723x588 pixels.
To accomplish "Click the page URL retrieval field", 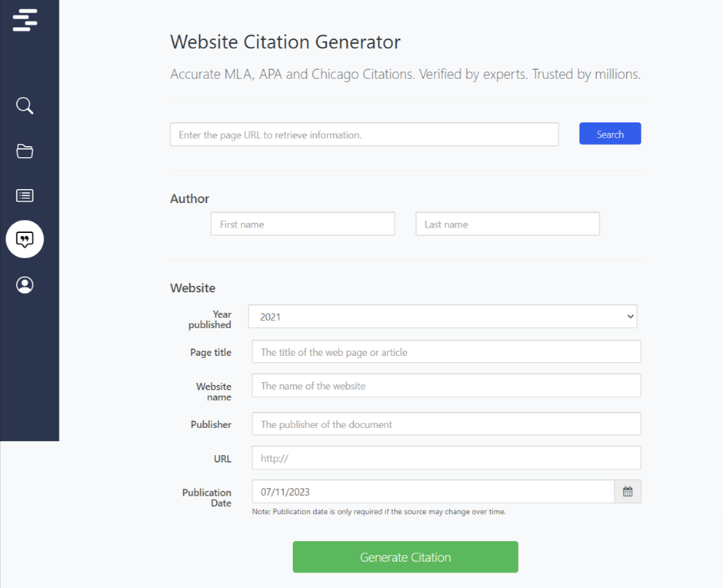I will tap(364, 134).
